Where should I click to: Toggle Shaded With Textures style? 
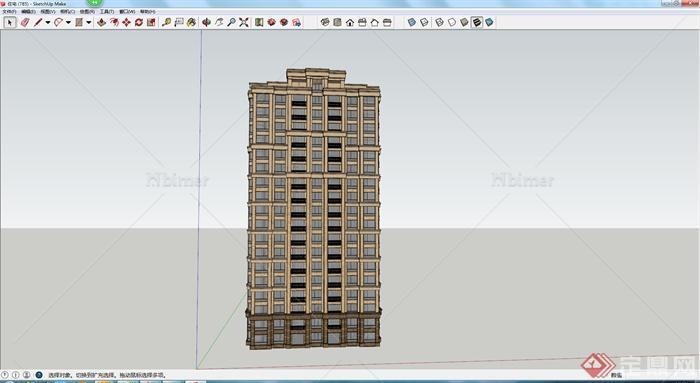click(477, 22)
